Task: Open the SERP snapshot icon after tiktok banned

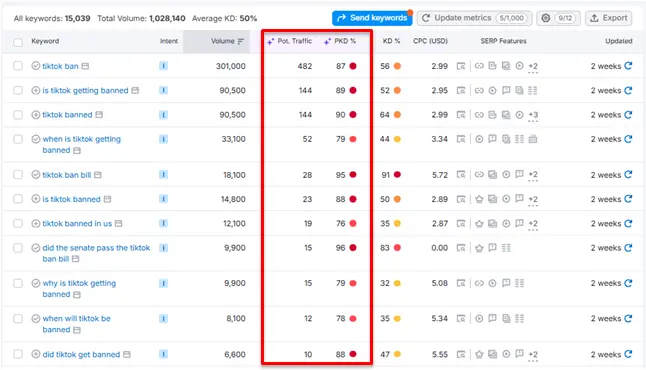Action: point(99,115)
